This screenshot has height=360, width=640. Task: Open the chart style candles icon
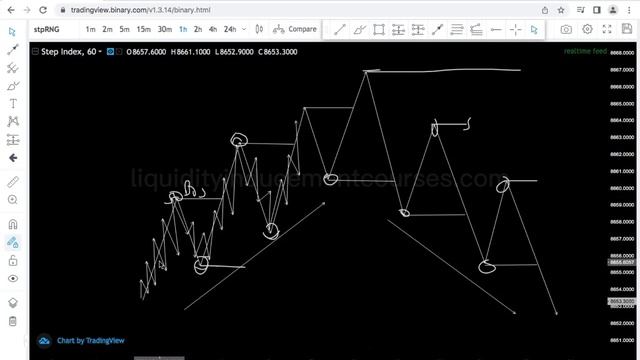click(259, 29)
